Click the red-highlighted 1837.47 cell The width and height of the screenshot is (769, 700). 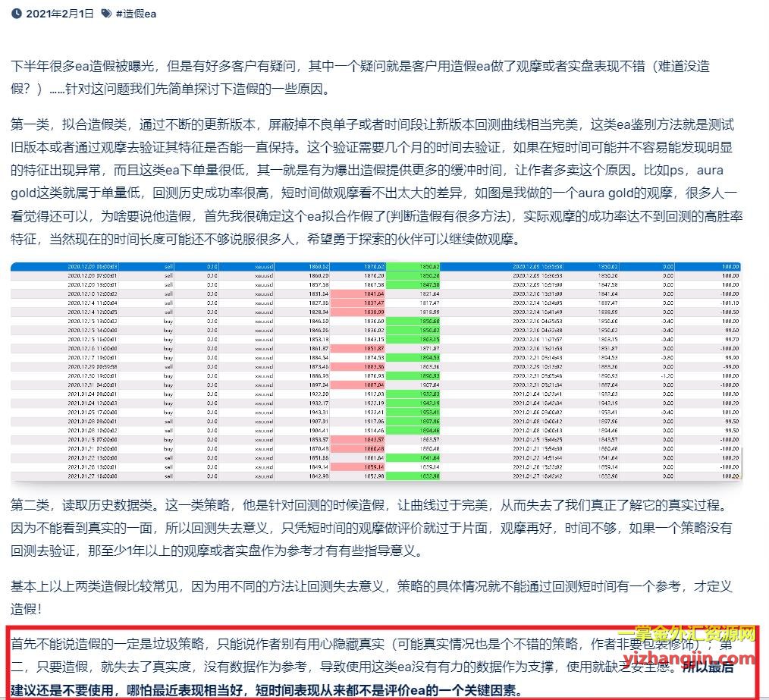point(359,303)
